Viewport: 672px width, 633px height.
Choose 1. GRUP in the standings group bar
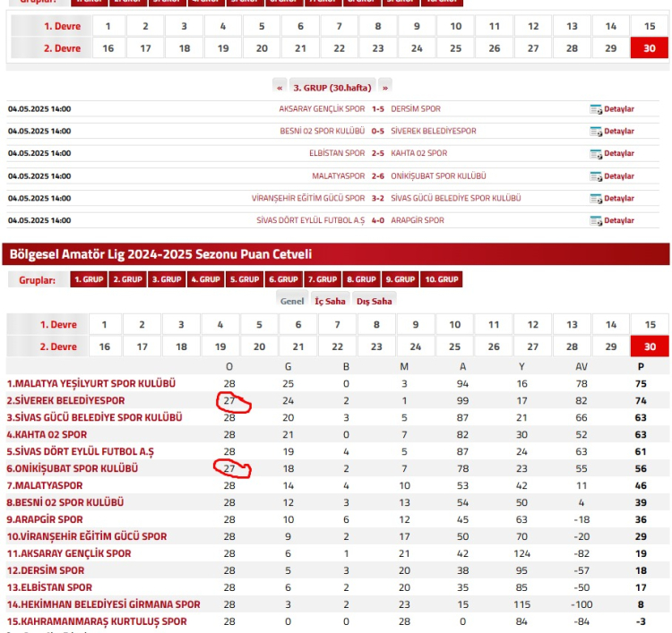89,279
